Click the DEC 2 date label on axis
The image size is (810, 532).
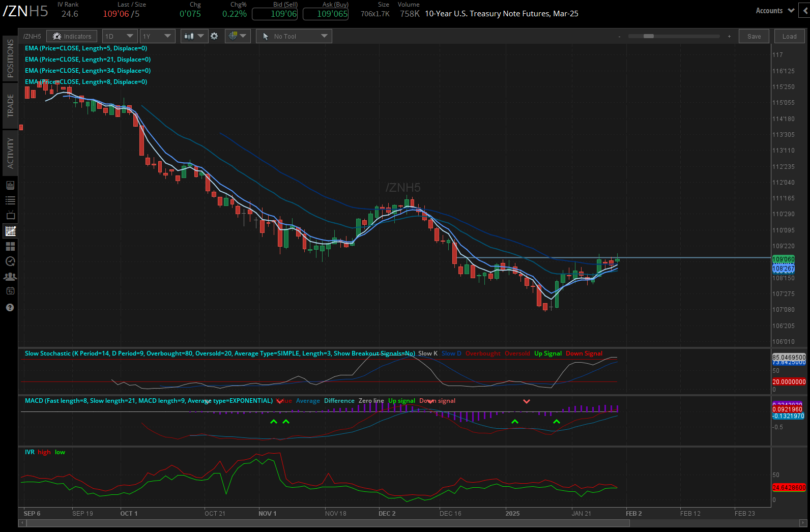[x=387, y=514]
